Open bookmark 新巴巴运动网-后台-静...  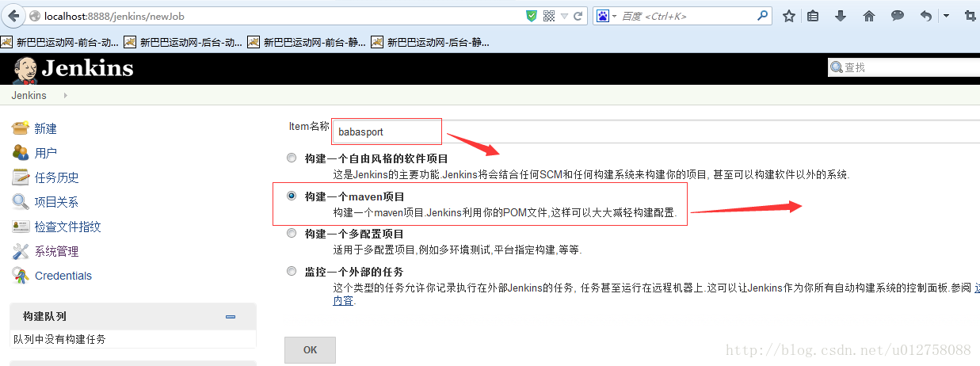coord(431,43)
